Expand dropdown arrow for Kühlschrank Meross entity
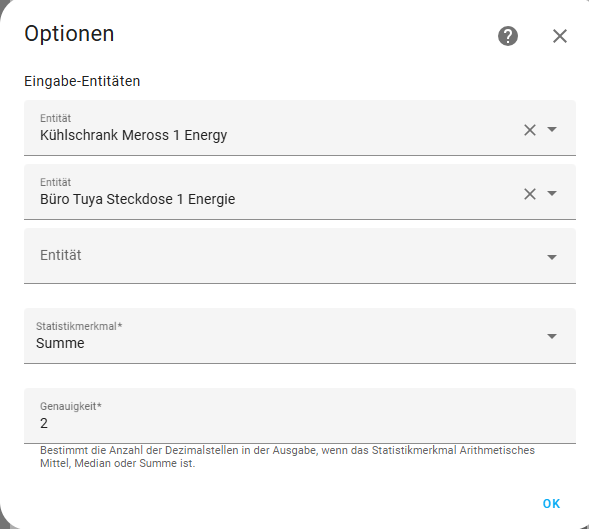The width and height of the screenshot is (589, 529). (x=552, y=129)
